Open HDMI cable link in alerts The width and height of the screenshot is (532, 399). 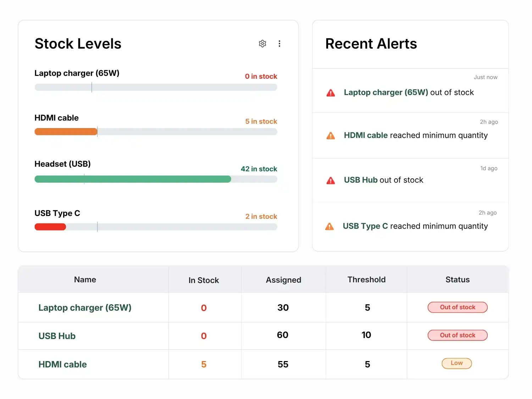pos(366,135)
